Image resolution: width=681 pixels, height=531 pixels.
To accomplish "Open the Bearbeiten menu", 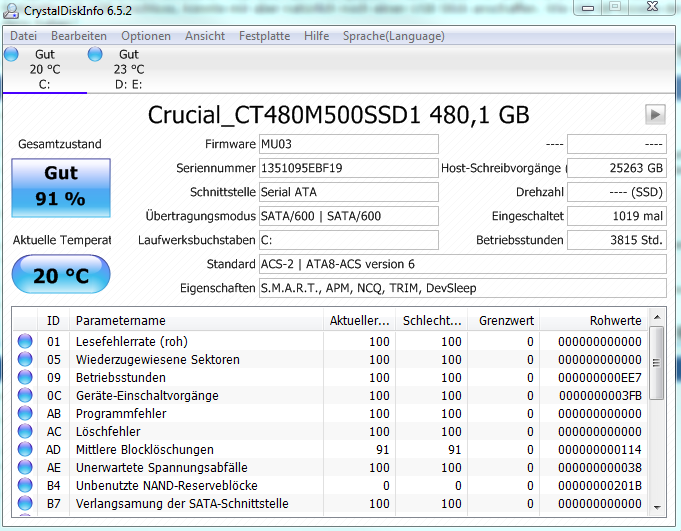I will 79,36.
